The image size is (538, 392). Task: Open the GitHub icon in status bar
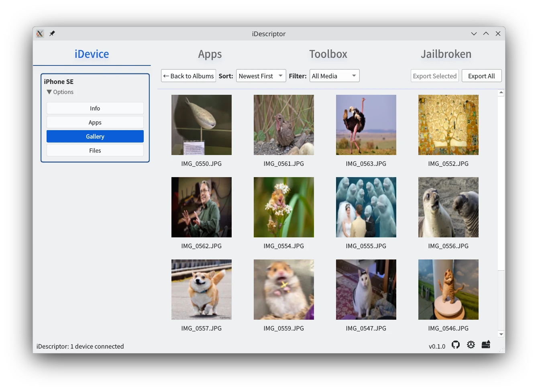[x=455, y=345]
